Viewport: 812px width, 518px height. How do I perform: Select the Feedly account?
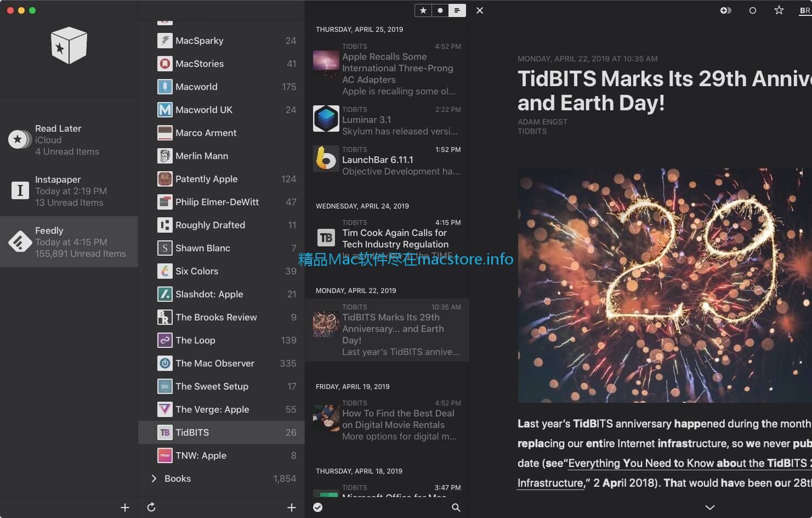69,242
